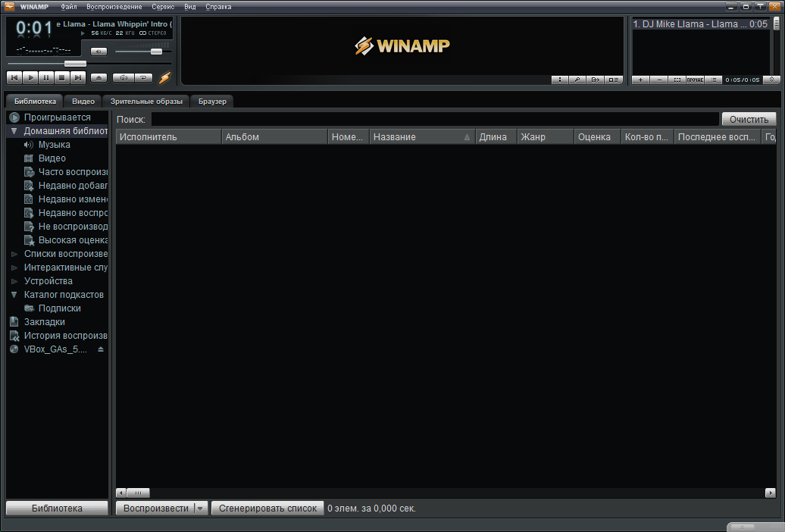Toggle shuffle mode button
The height and width of the screenshot is (532, 785).
(124, 77)
